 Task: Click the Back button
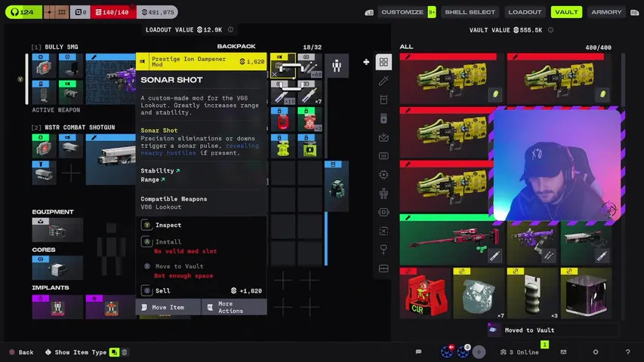coord(21,352)
